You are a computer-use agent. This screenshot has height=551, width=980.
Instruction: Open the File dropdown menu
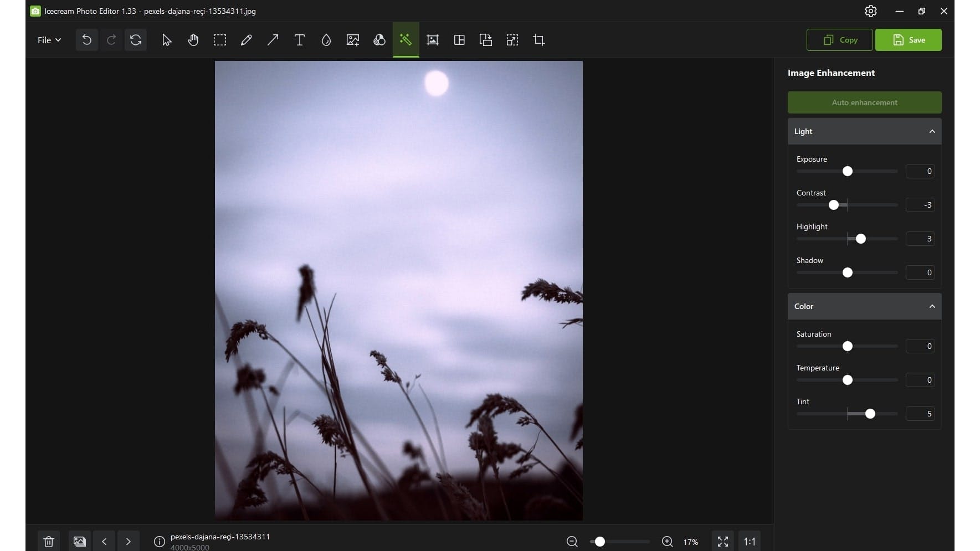pos(49,40)
